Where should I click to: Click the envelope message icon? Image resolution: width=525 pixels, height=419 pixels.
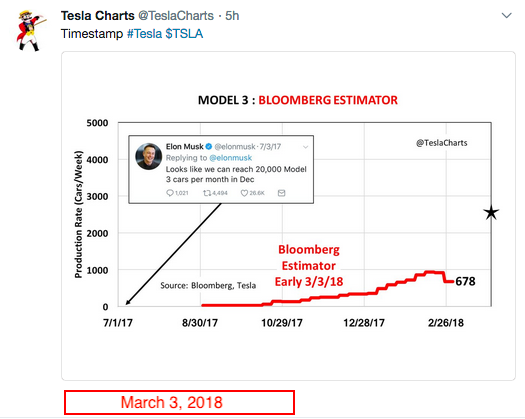point(282,193)
